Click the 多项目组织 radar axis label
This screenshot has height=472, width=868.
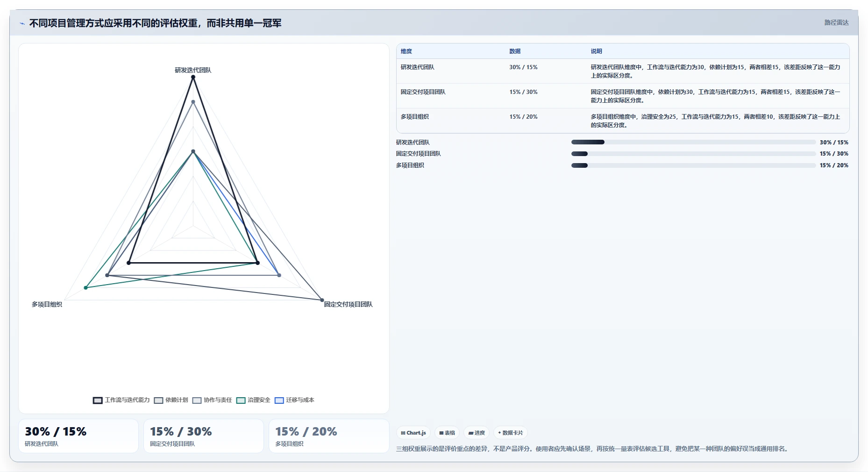tap(47, 304)
